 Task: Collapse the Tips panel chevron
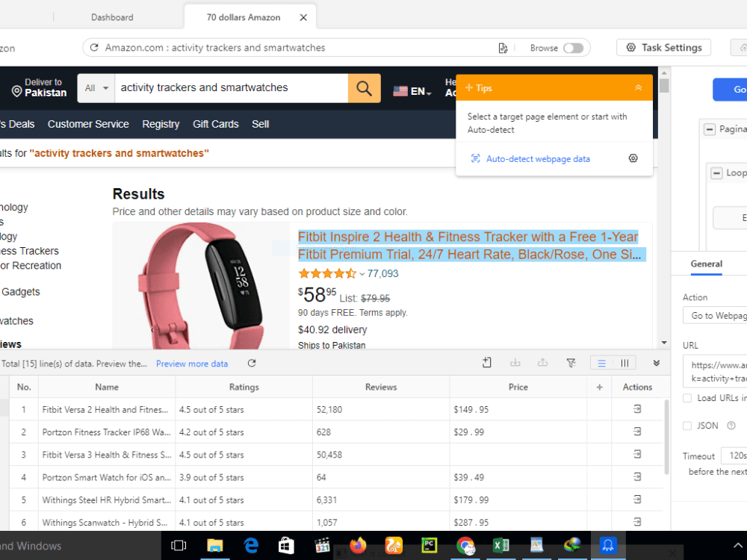638,87
